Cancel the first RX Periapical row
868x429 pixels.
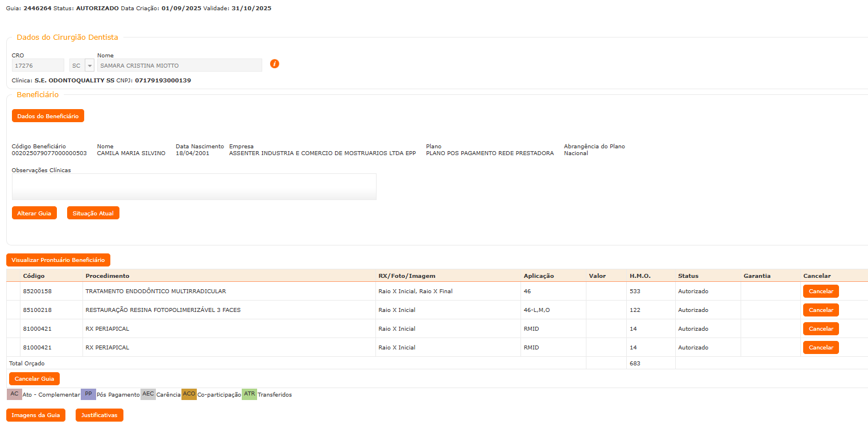[820, 329]
